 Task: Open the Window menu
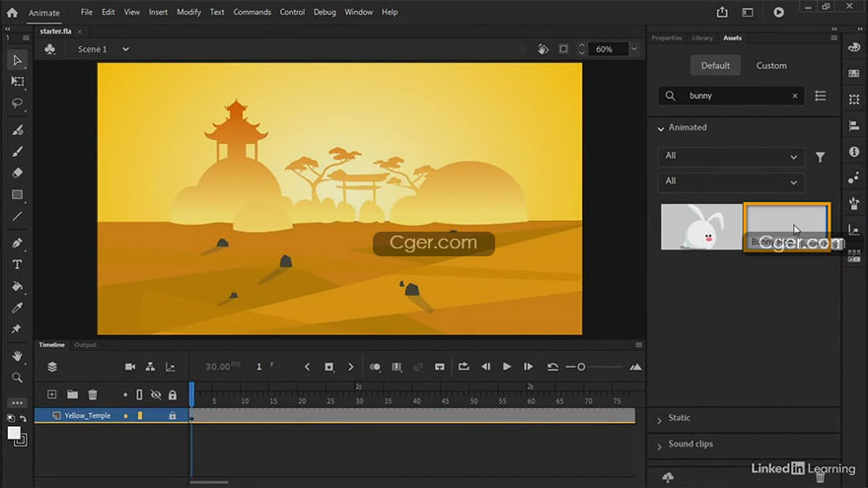point(359,12)
